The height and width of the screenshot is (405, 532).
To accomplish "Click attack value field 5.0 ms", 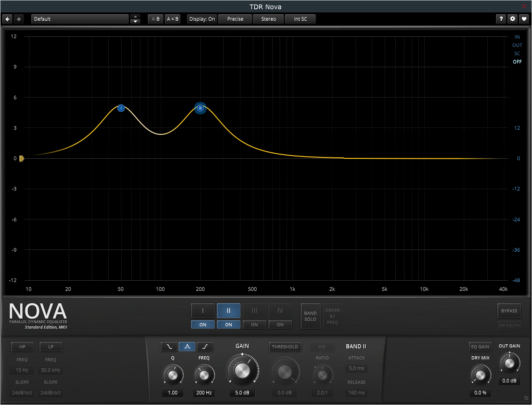I will click(x=356, y=368).
